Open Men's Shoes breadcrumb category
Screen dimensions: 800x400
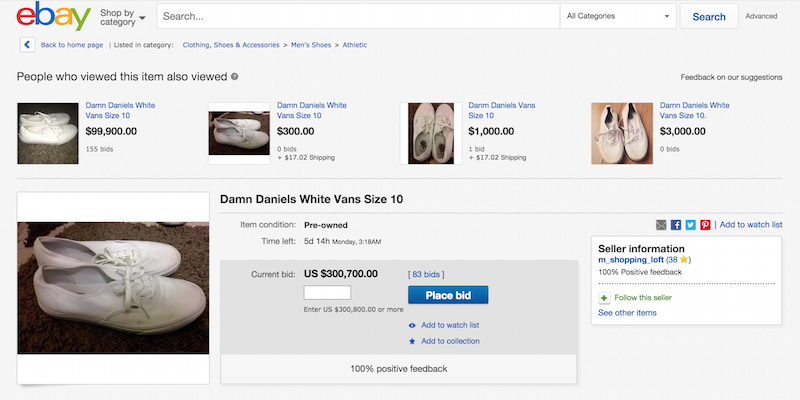tap(309, 45)
